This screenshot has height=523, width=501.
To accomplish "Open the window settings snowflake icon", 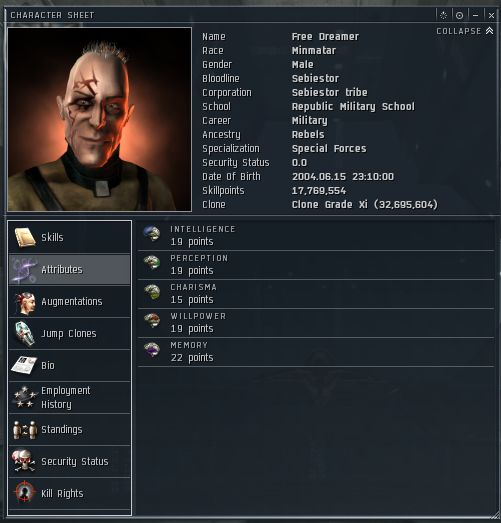I will [x=443, y=15].
